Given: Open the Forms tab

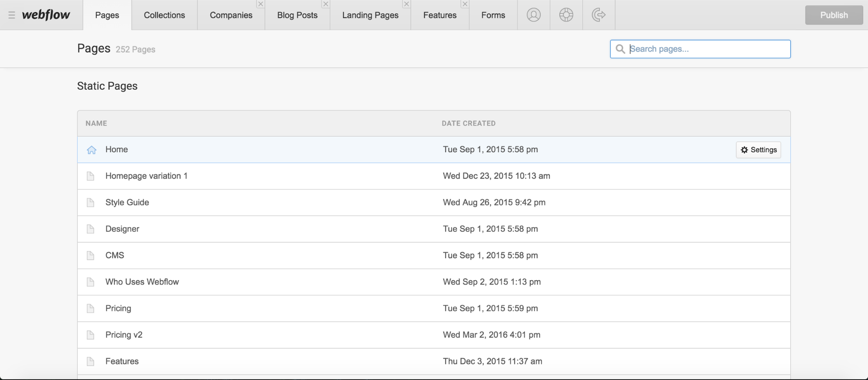Looking at the screenshot, I should pos(493,15).
